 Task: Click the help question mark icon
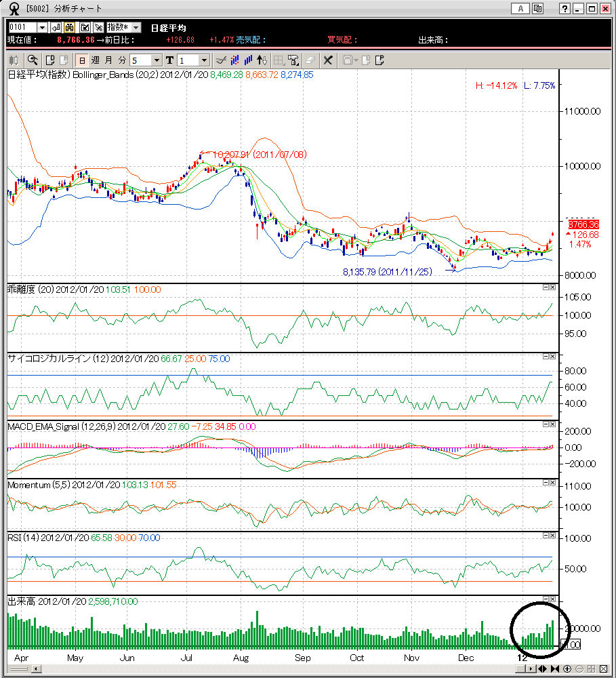click(x=564, y=9)
